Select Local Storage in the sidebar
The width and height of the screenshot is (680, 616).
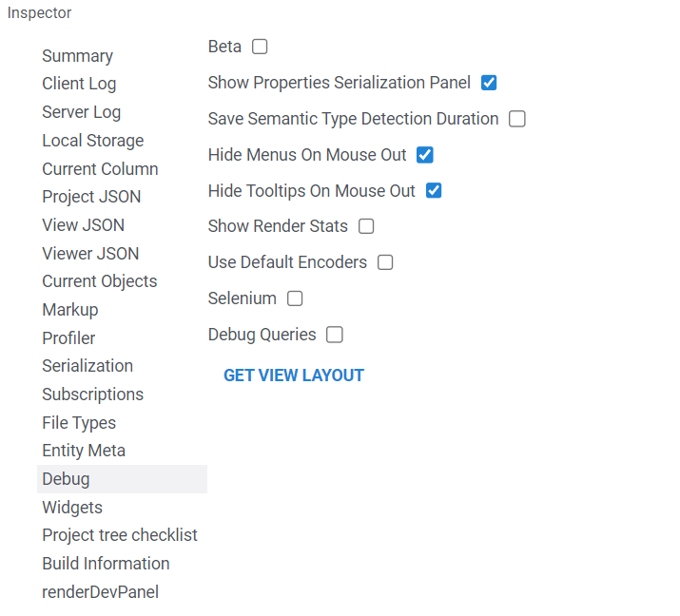point(92,141)
